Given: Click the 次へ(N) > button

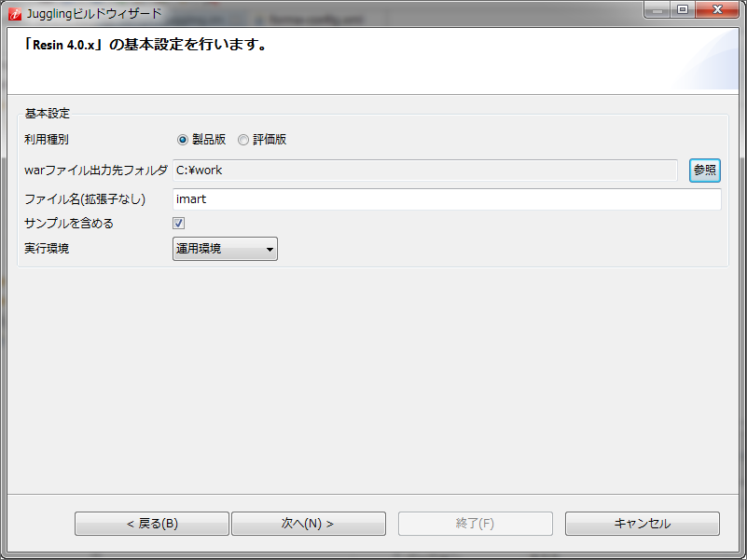Looking at the screenshot, I should click(309, 524).
